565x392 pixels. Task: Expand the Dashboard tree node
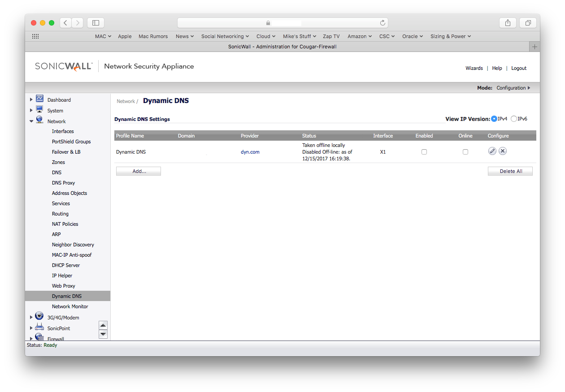[x=31, y=99]
